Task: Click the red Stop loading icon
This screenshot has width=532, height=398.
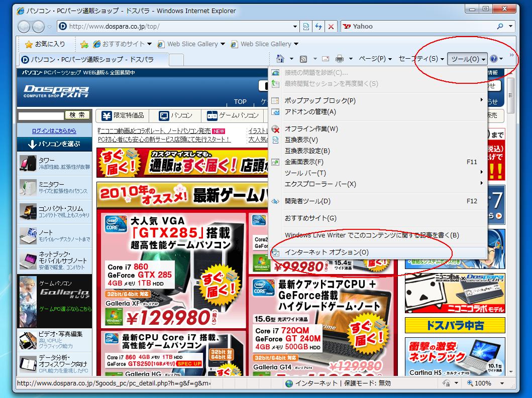Action: 331,27
